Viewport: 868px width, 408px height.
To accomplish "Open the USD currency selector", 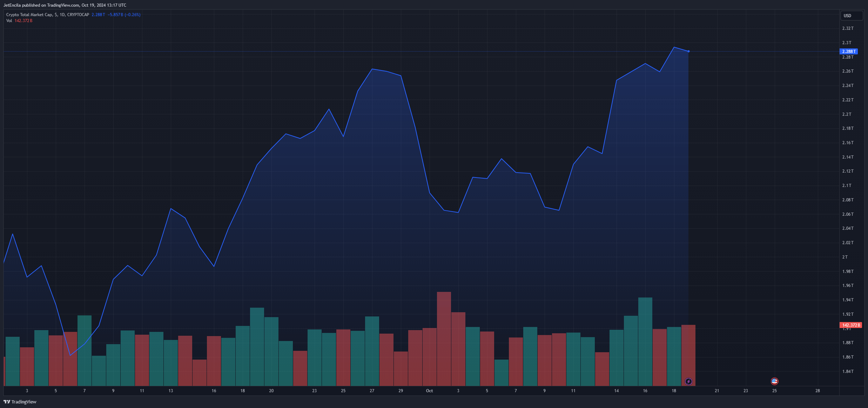I will click(x=852, y=16).
